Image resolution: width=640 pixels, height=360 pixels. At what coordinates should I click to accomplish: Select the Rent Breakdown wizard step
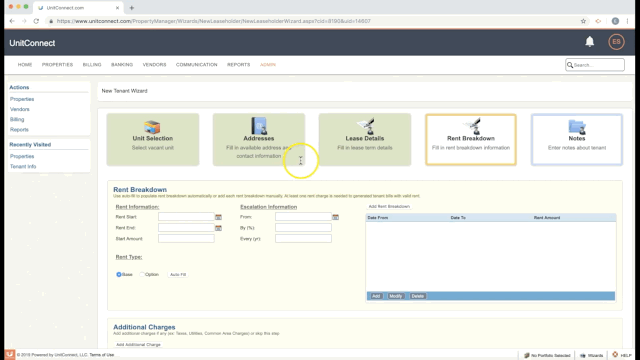(x=471, y=140)
